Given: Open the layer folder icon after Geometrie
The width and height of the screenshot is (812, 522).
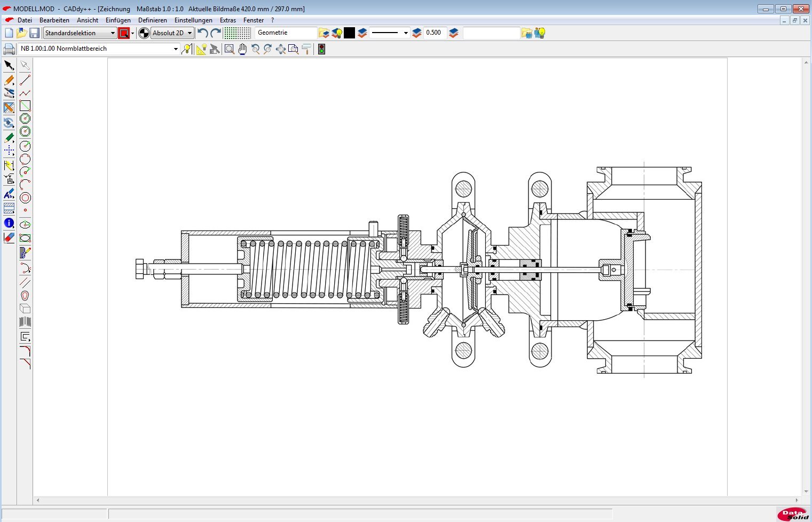Looking at the screenshot, I should click(x=324, y=33).
